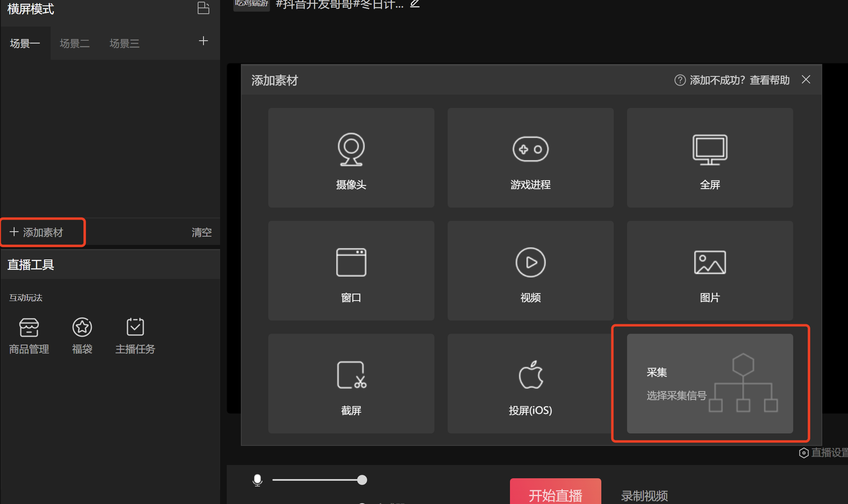Switch to 场景二 scene tab
This screenshot has height=504, width=848.
pos(75,44)
